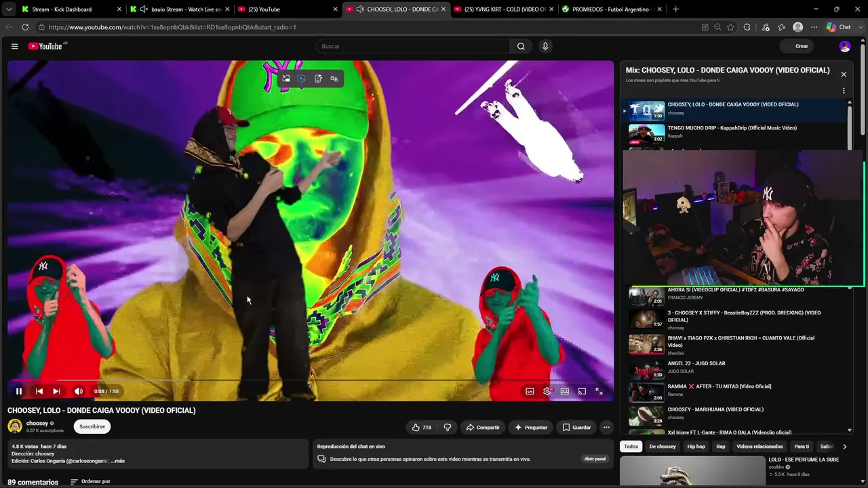Translate video via overlay toolbar icon
The width and height of the screenshot is (868, 488).
[x=334, y=79]
